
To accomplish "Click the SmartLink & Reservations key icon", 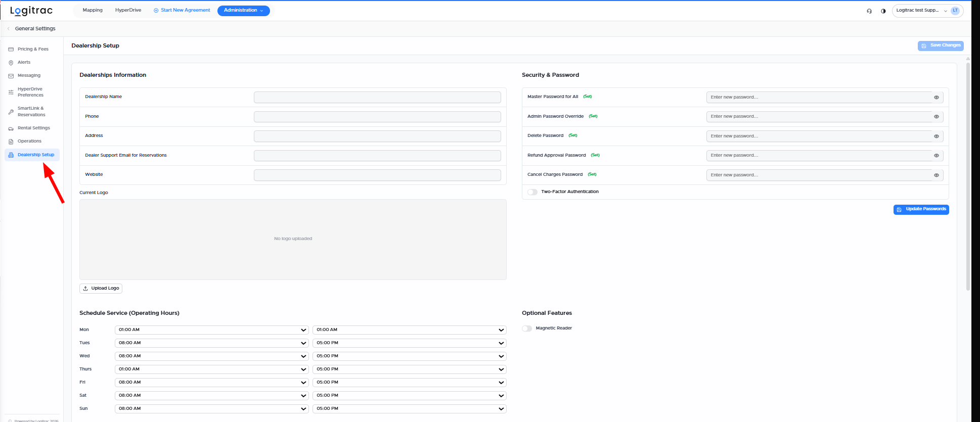I will point(11,112).
